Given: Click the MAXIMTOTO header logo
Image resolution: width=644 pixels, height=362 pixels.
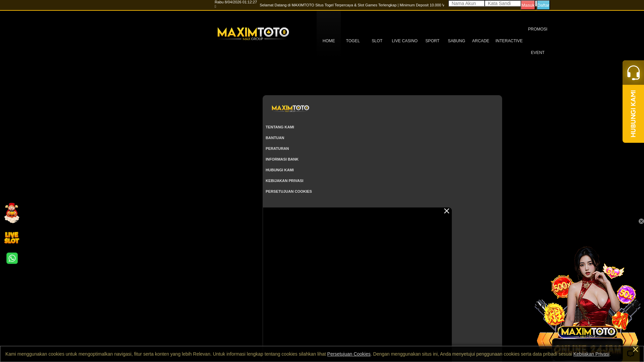Looking at the screenshot, I should [253, 34].
